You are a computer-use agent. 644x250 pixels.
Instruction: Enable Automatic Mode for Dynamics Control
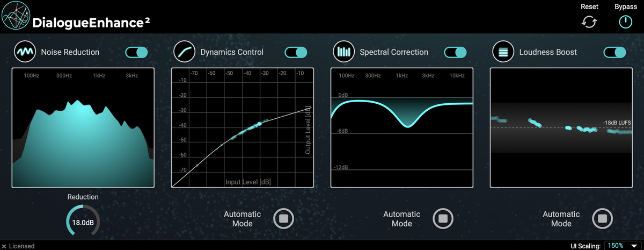pyautogui.click(x=284, y=218)
